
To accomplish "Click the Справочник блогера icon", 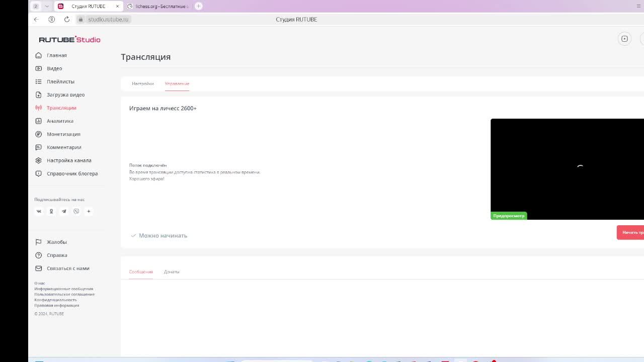I will pos(38,173).
